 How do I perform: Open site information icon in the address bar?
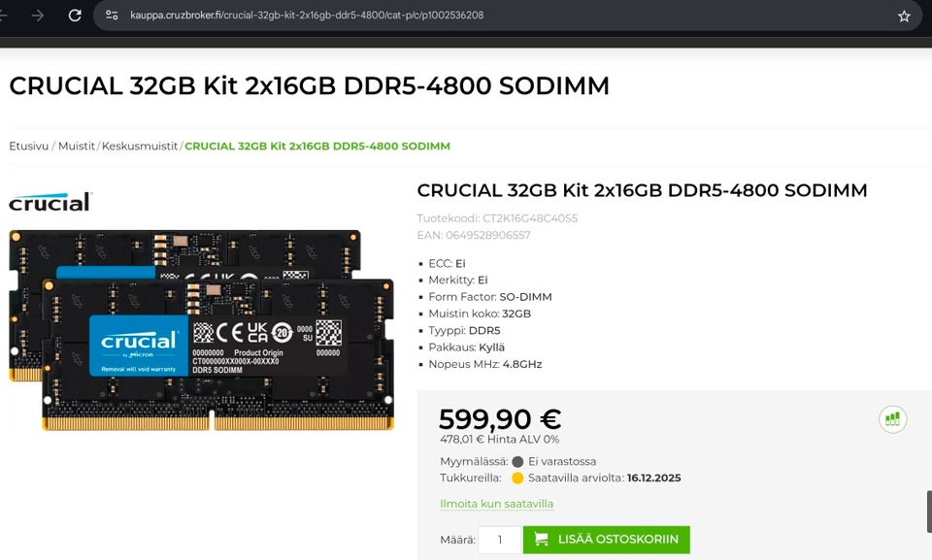[112, 16]
